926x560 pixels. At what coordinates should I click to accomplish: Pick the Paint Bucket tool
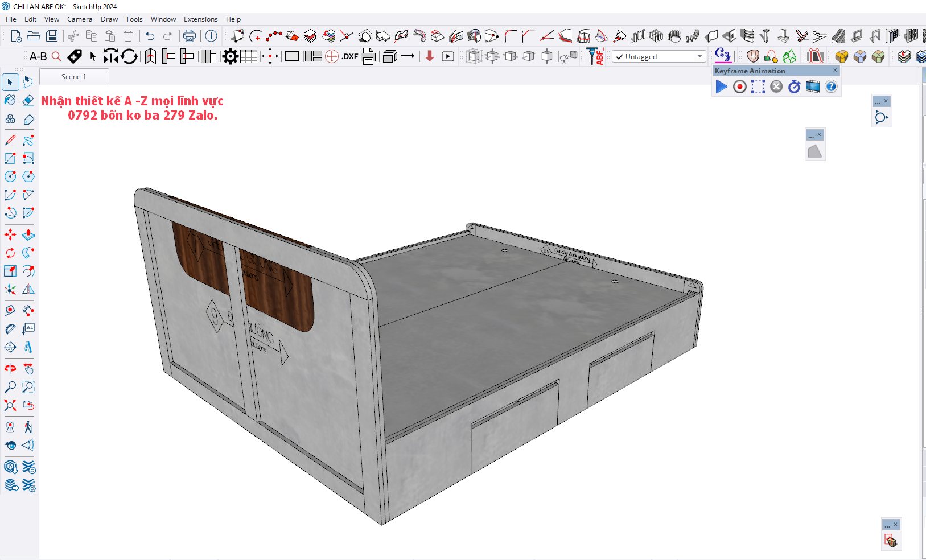coord(10,101)
